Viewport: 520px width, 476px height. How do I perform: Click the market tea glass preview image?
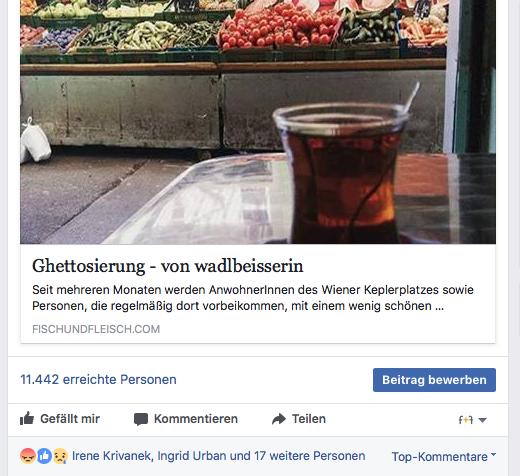click(258, 122)
